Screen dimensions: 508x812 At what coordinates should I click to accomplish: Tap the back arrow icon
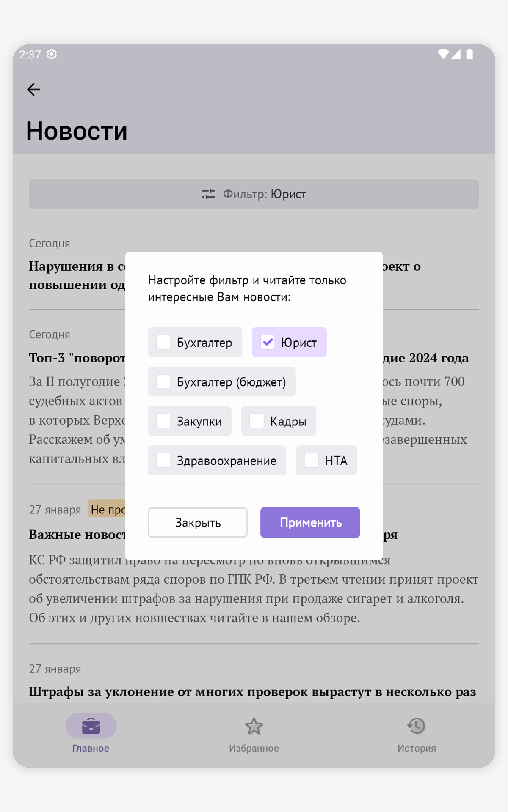[x=33, y=89]
